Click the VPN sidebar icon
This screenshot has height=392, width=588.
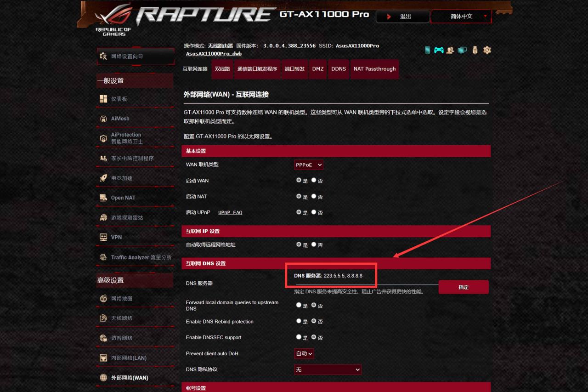103,237
